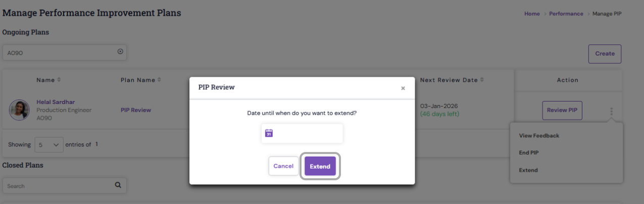
Task: Confirm with the purple Extend button
Action: pos(320,166)
